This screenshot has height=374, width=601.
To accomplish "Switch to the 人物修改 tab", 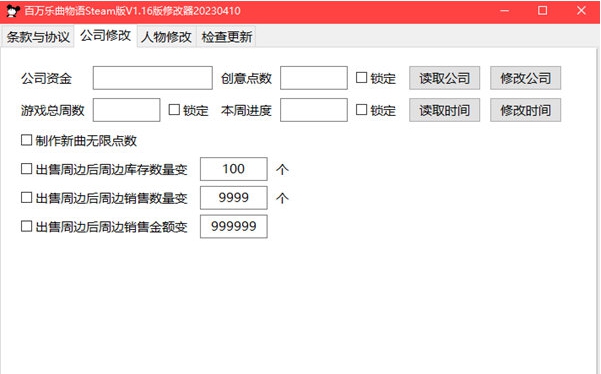I will tap(166, 37).
